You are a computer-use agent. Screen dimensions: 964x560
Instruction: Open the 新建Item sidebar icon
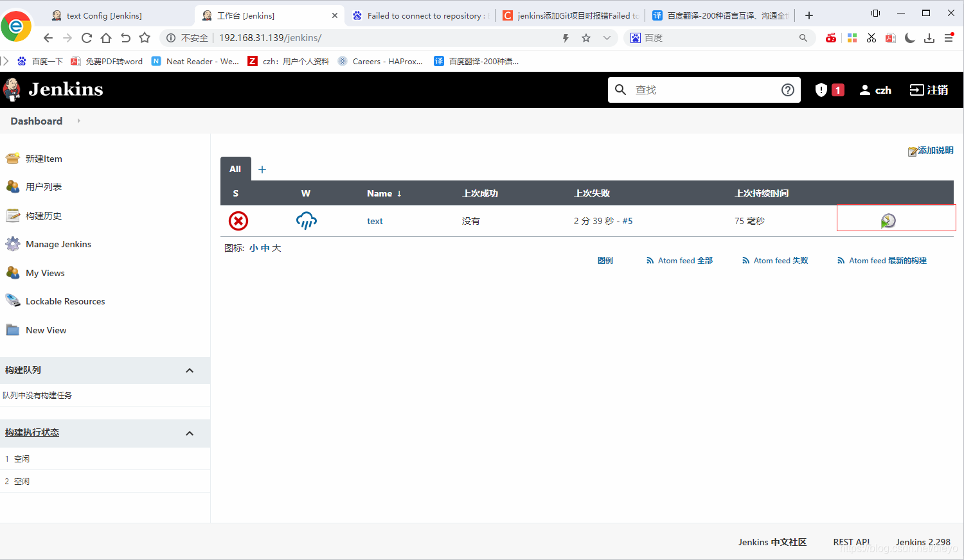[x=13, y=159]
